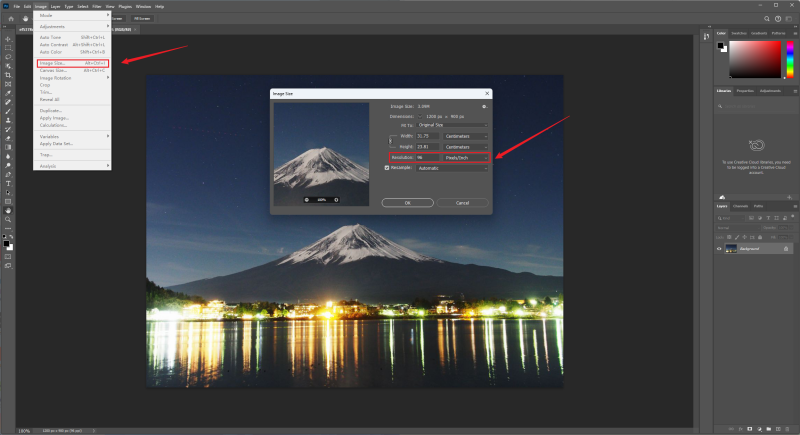This screenshot has width=800, height=435.
Task: Cancel the Image Size dialog
Action: (x=462, y=202)
